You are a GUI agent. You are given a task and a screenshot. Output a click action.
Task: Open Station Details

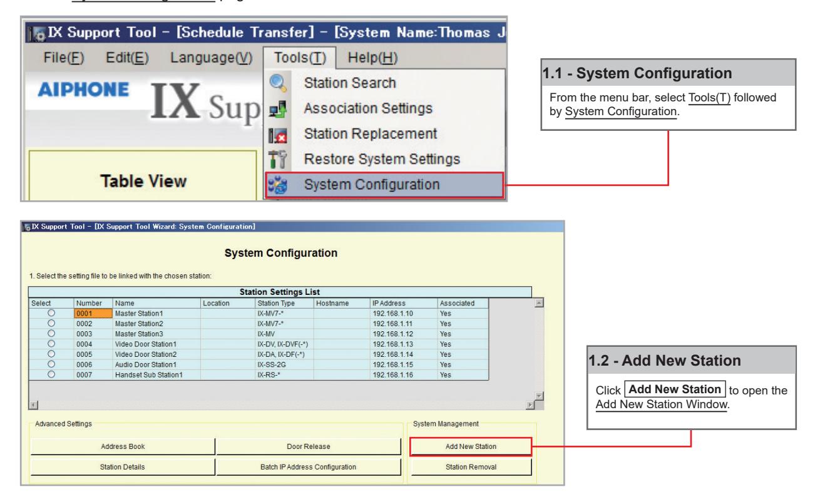(x=123, y=466)
